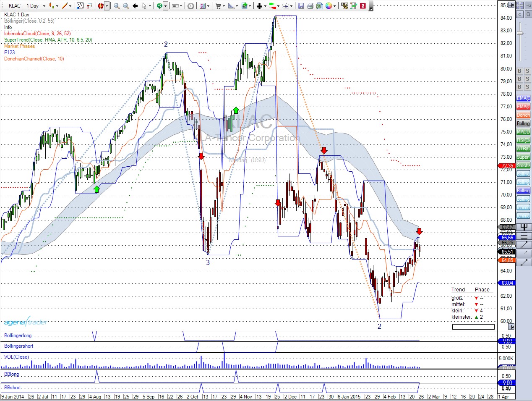Select the pitchfork drawing tool

coord(524,227)
